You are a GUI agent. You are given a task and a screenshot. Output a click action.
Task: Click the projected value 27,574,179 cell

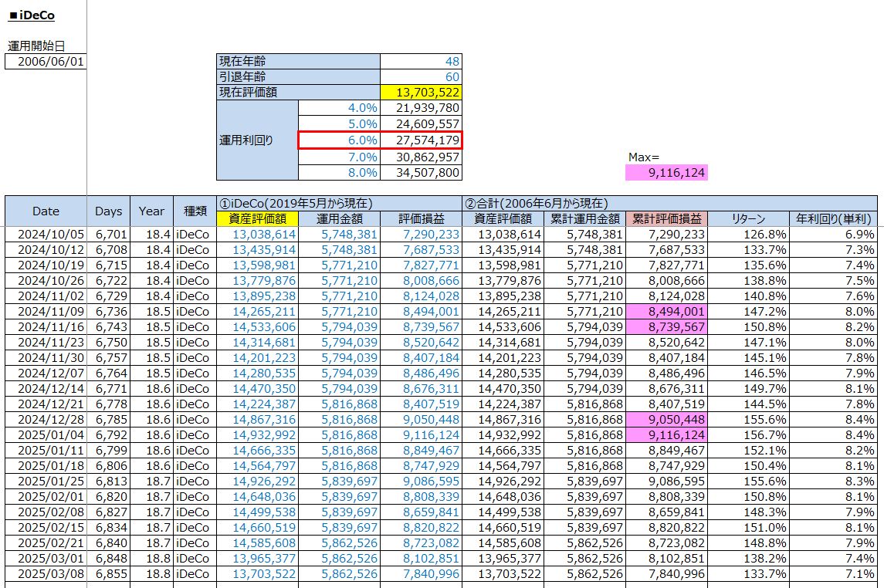[x=421, y=140]
